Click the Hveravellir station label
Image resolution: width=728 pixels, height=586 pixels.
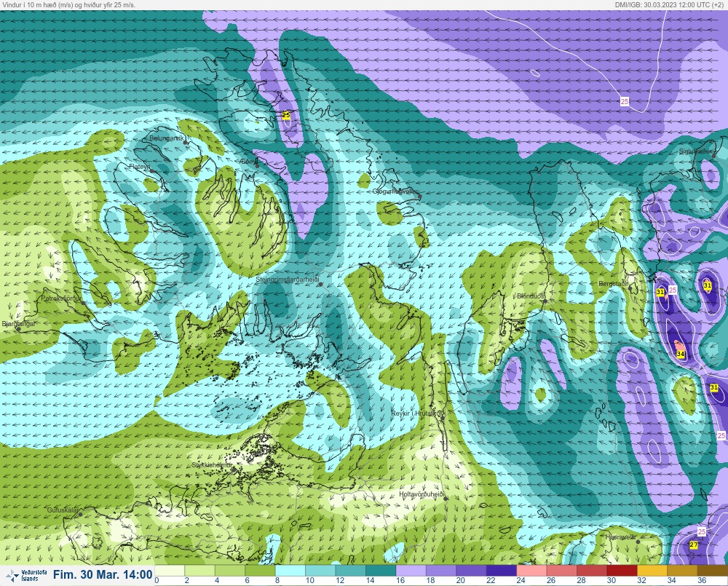coord(620,537)
